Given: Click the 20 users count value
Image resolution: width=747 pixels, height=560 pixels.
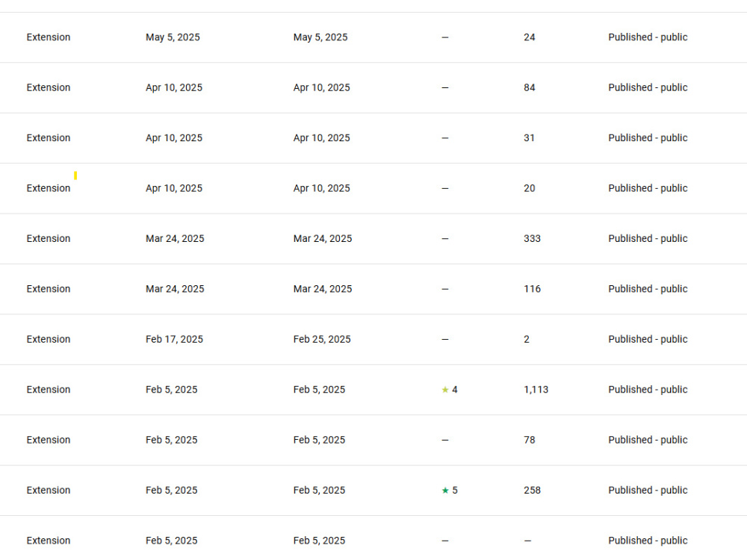Looking at the screenshot, I should pos(530,188).
